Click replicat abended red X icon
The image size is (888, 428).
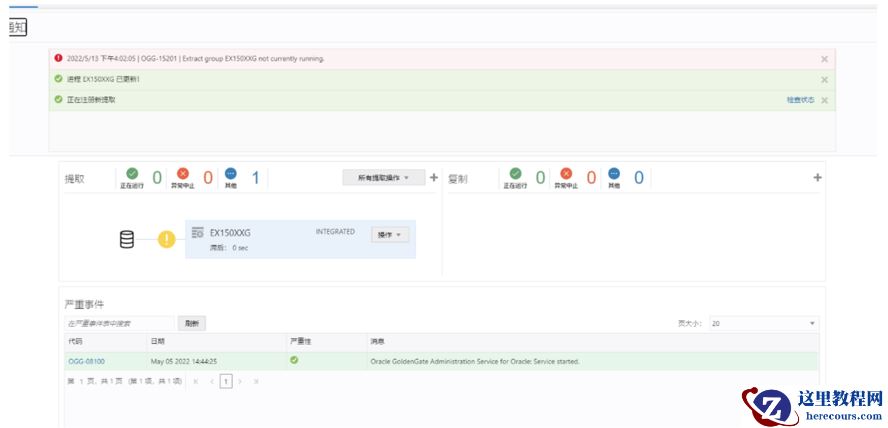[x=566, y=173]
